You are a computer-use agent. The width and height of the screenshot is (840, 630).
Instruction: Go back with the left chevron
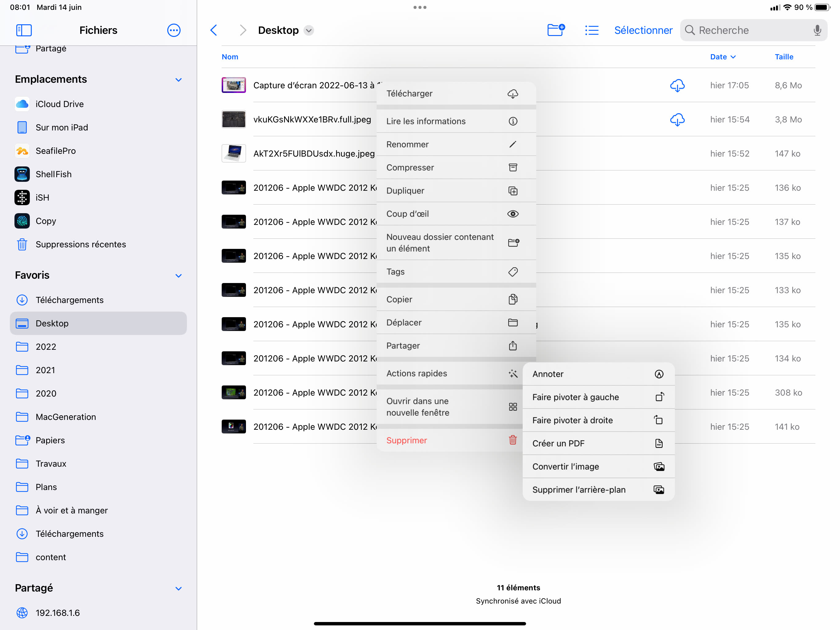pyautogui.click(x=214, y=30)
